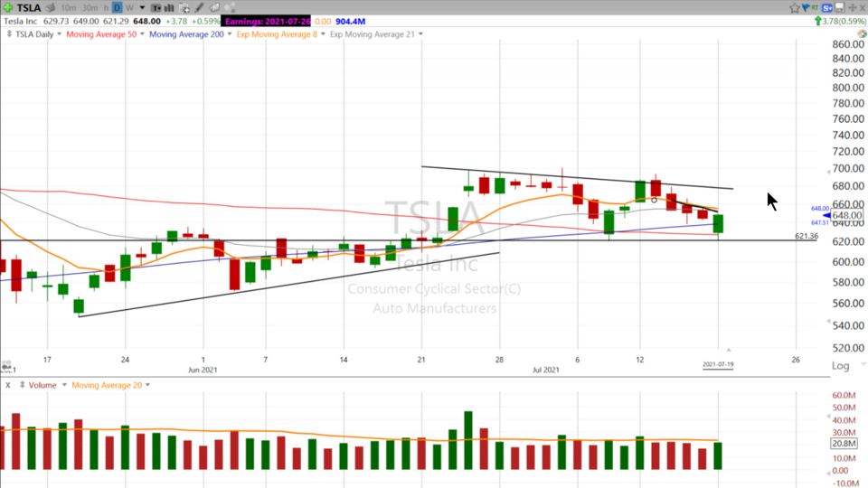Click the 904.4M market cap value
The width and height of the screenshot is (868, 488).
(x=351, y=21)
